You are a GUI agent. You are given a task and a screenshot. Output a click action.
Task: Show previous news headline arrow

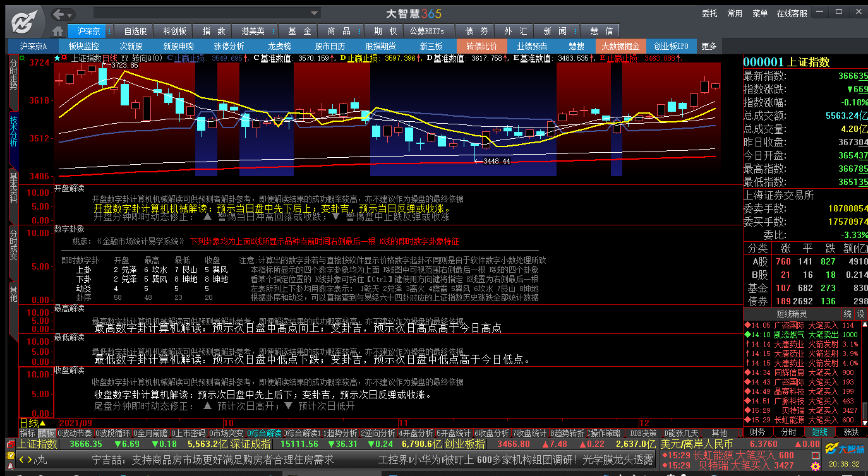[x=21, y=460]
